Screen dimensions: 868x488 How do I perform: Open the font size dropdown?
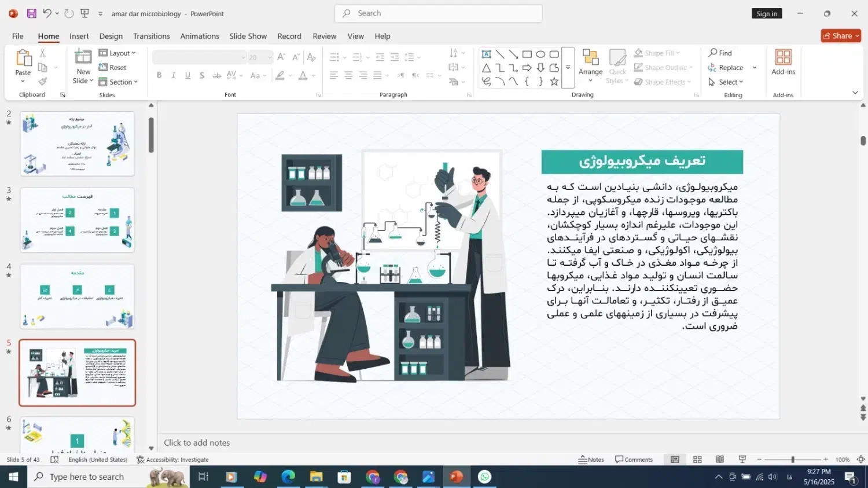coord(270,57)
